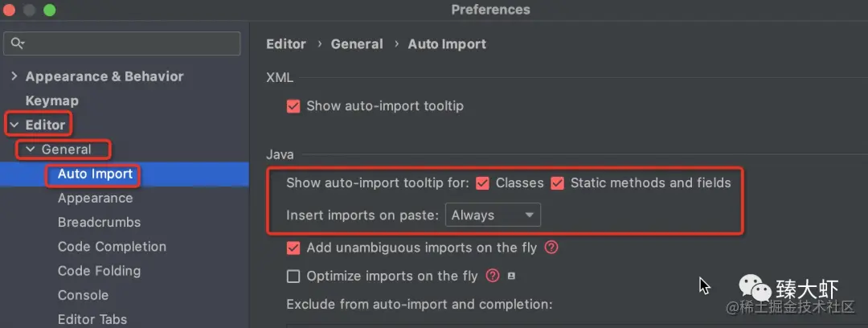Image resolution: width=868 pixels, height=328 pixels.
Task: Select Keymap in the settings tree
Action: (52, 100)
